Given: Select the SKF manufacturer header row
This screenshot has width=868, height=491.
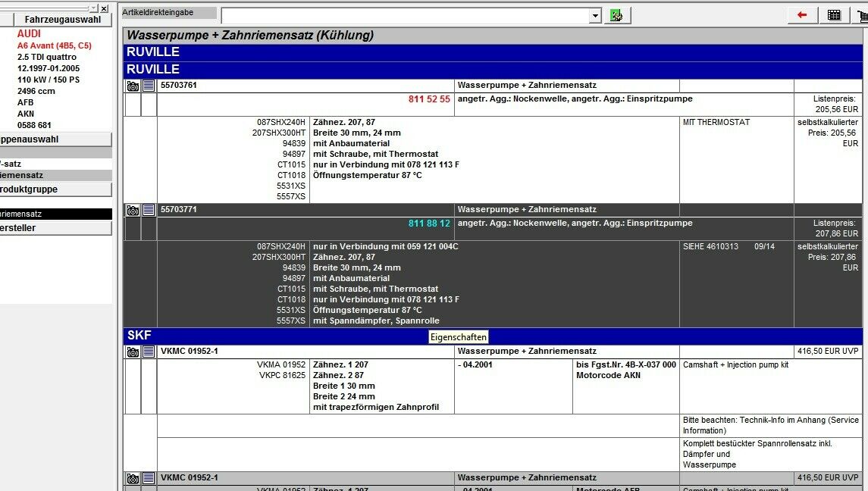Looking at the screenshot, I should [493, 336].
